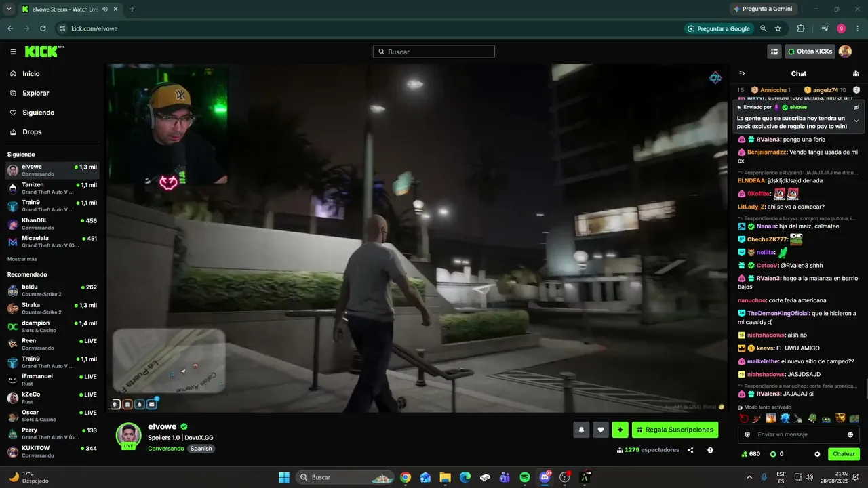This screenshot has width=868, height=488.
Task: Open Spotify from the taskbar
Action: [x=525, y=477]
